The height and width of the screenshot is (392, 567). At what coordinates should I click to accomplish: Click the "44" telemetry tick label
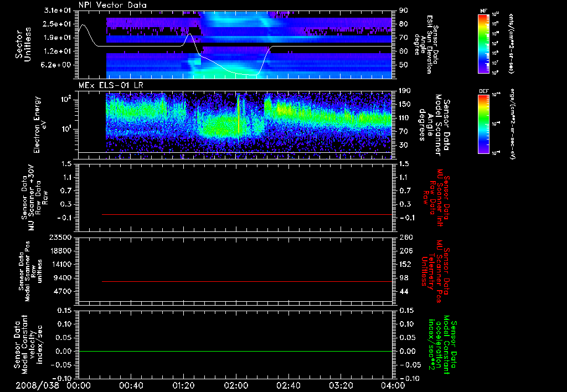coord(403,291)
